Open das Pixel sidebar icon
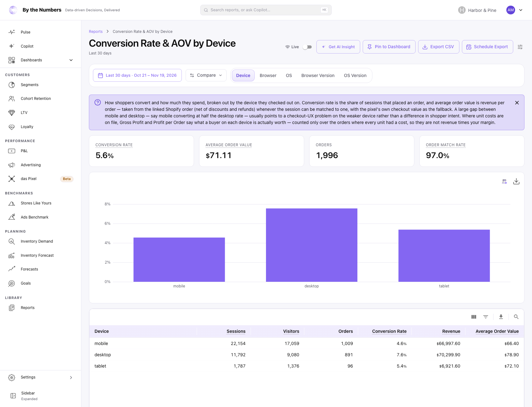Screen dimensions: 532x407 (x=12, y=179)
